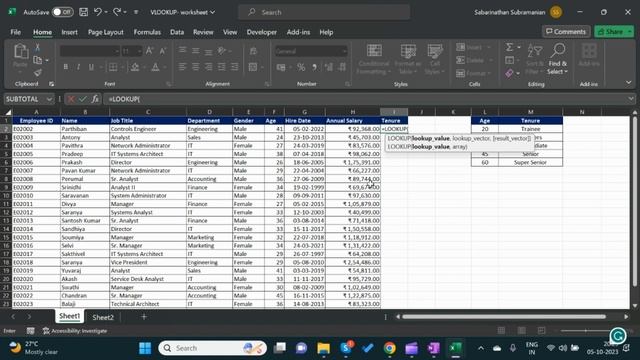Toggle Wrap Text icon
This screenshot has width=640, height=360.
tap(253, 51)
